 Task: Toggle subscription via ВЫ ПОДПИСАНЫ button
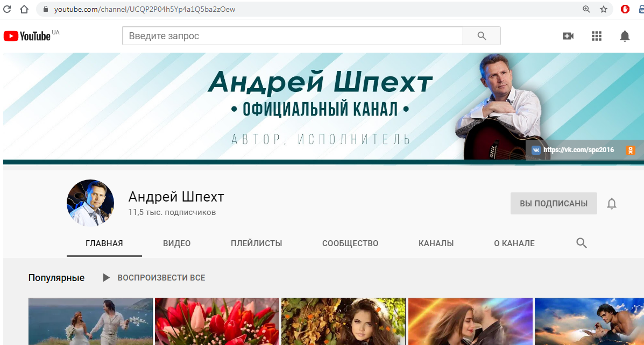click(554, 203)
